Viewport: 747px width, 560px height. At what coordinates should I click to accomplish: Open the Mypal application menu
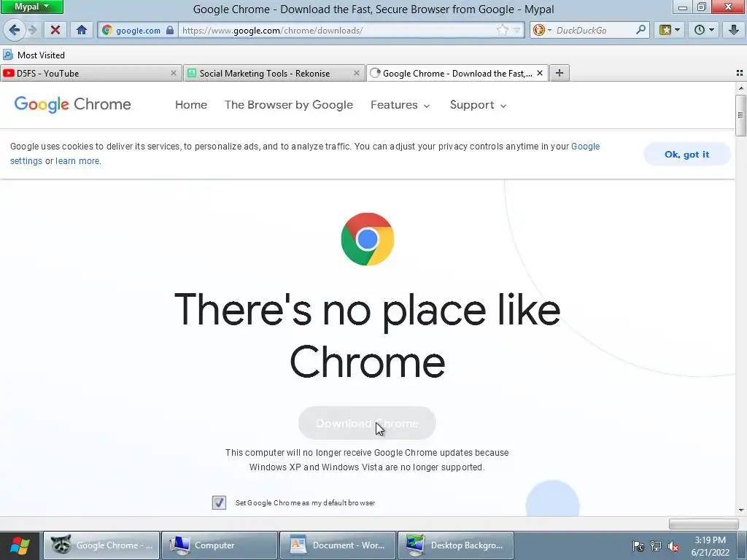pyautogui.click(x=31, y=7)
